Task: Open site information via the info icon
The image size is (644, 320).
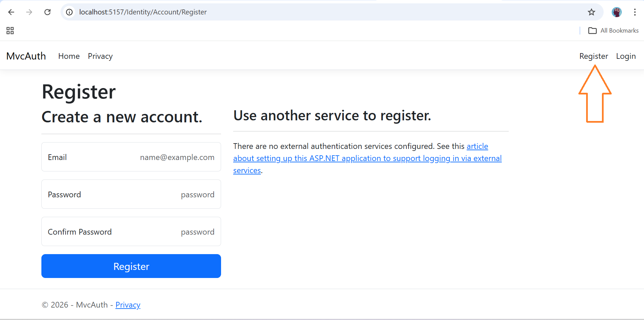Action: coord(69,12)
